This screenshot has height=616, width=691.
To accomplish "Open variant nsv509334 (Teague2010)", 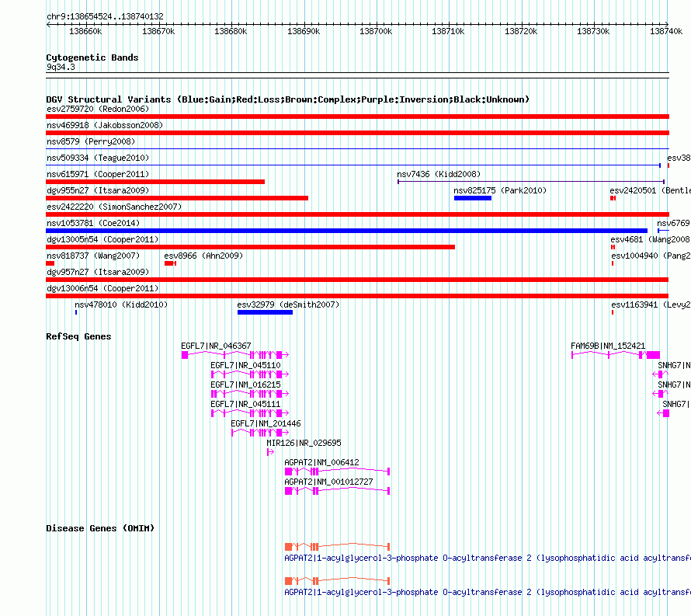I will click(353, 165).
